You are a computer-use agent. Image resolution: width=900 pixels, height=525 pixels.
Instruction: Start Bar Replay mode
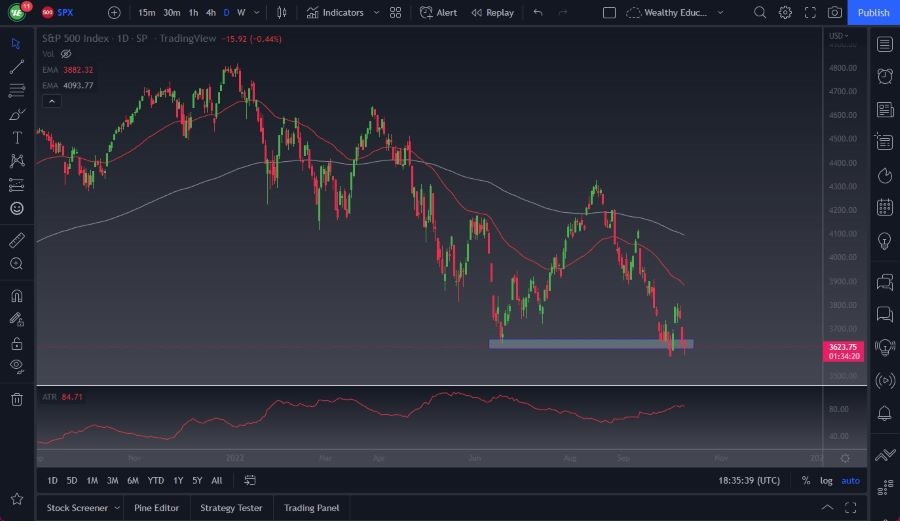(x=491, y=13)
